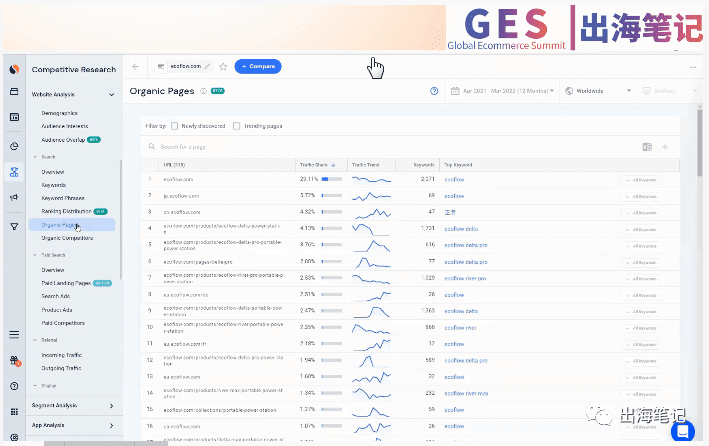Open Demographics in the sidebar
Image resolution: width=709 pixels, height=446 pixels.
click(x=60, y=113)
